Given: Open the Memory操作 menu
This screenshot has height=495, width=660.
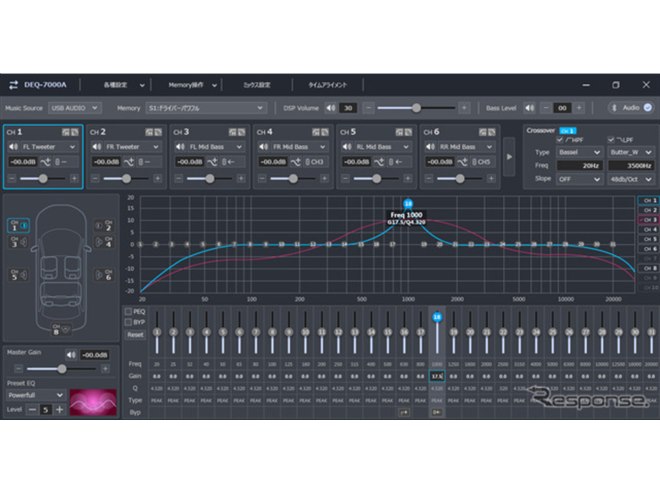Looking at the screenshot, I should click(193, 85).
